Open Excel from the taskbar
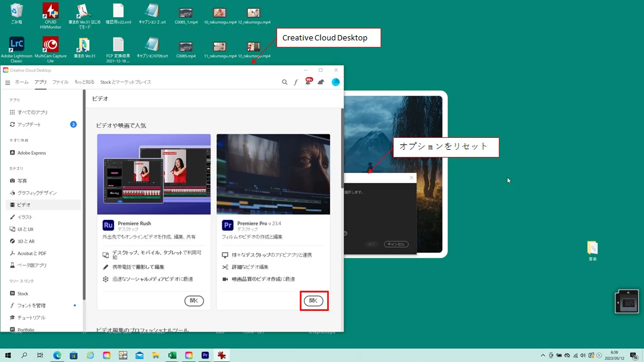Image resolution: width=644 pixels, height=362 pixels. [172, 355]
